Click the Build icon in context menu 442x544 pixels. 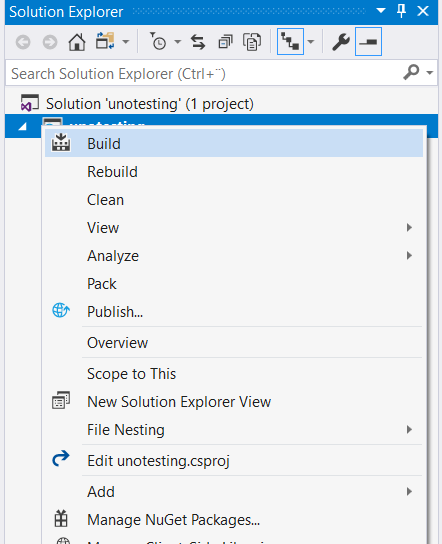click(x=61, y=142)
